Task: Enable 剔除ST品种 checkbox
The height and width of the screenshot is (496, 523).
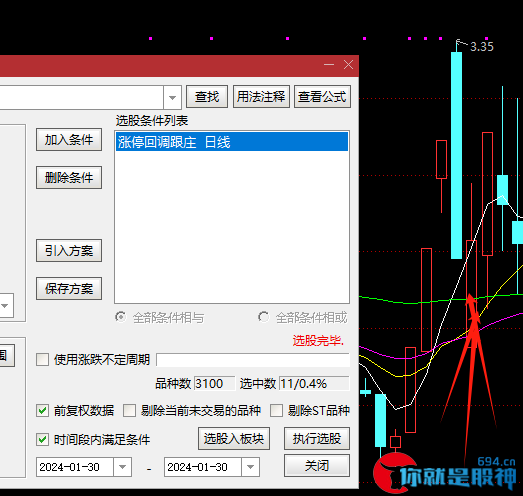Action: point(276,411)
